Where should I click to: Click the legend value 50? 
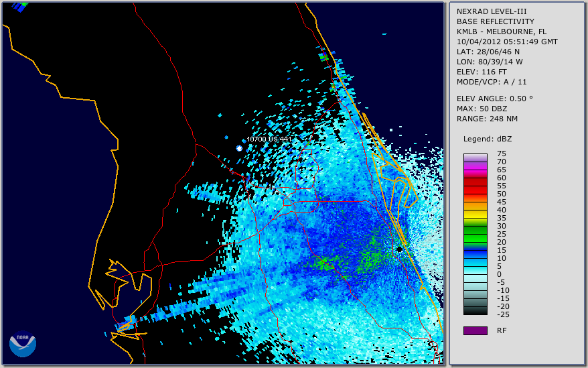coord(502,194)
